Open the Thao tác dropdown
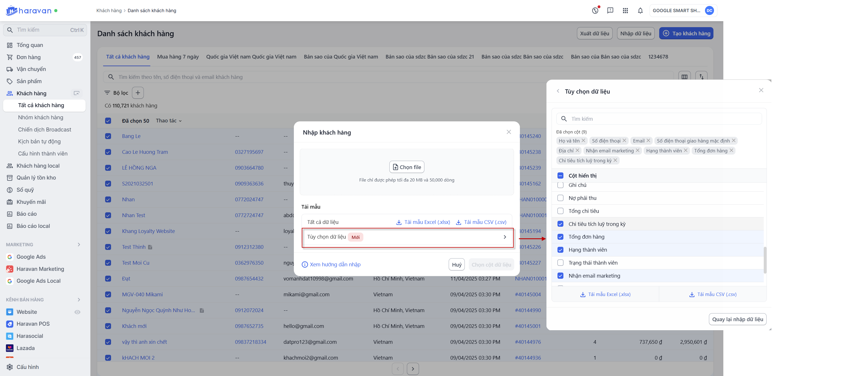This screenshot has height=376, width=868. point(168,121)
